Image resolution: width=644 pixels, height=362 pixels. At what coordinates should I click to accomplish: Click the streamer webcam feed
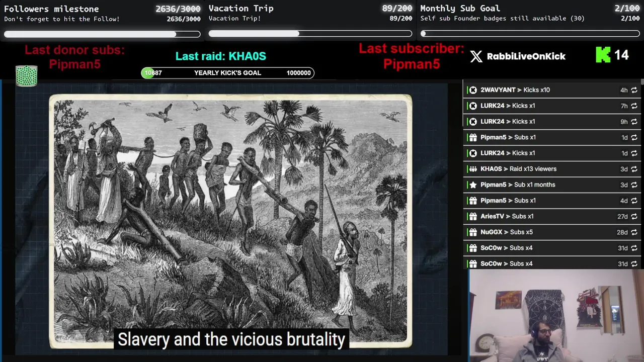[556, 316]
